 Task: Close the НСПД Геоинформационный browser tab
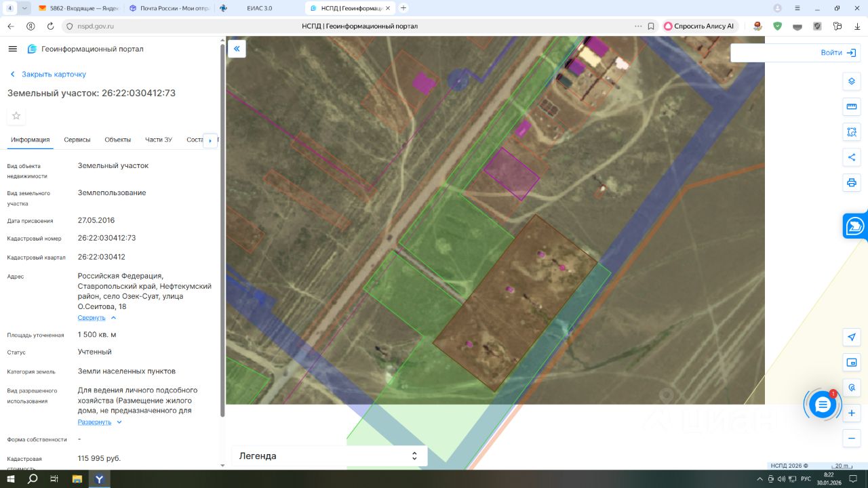coord(388,8)
